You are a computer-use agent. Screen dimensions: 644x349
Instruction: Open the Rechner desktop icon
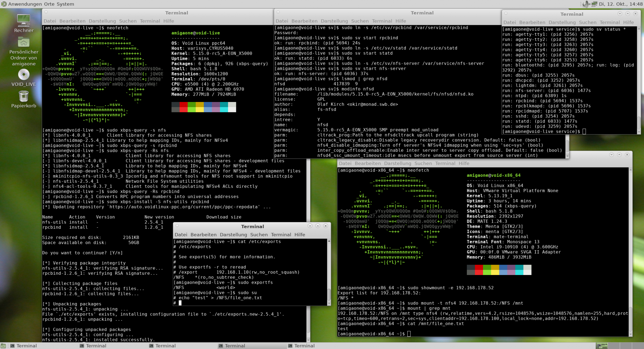(x=24, y=22)
